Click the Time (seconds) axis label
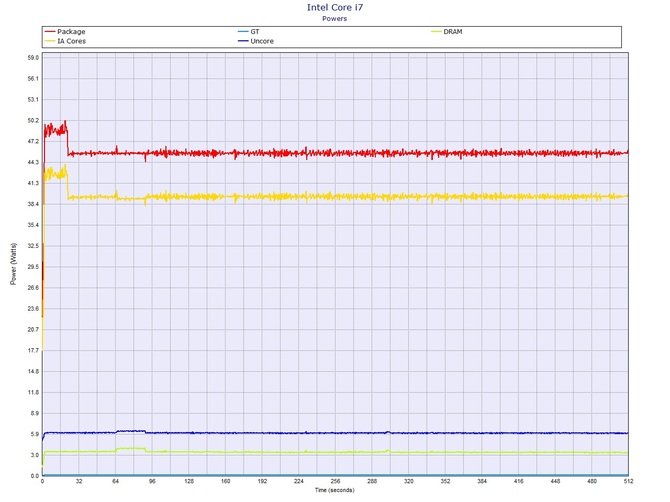Viewport: 670px width, 502px height. 335,490
